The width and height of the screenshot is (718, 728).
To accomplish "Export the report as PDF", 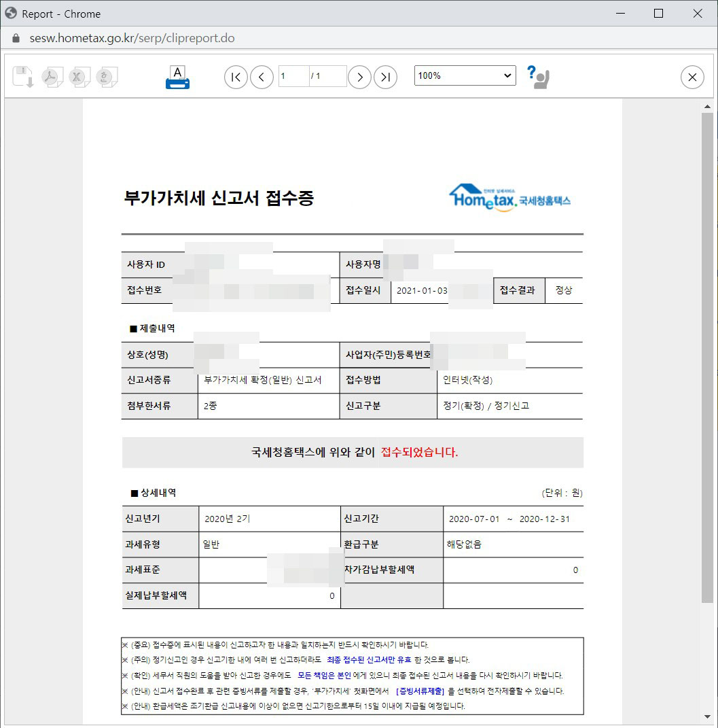I will (52, 77).
